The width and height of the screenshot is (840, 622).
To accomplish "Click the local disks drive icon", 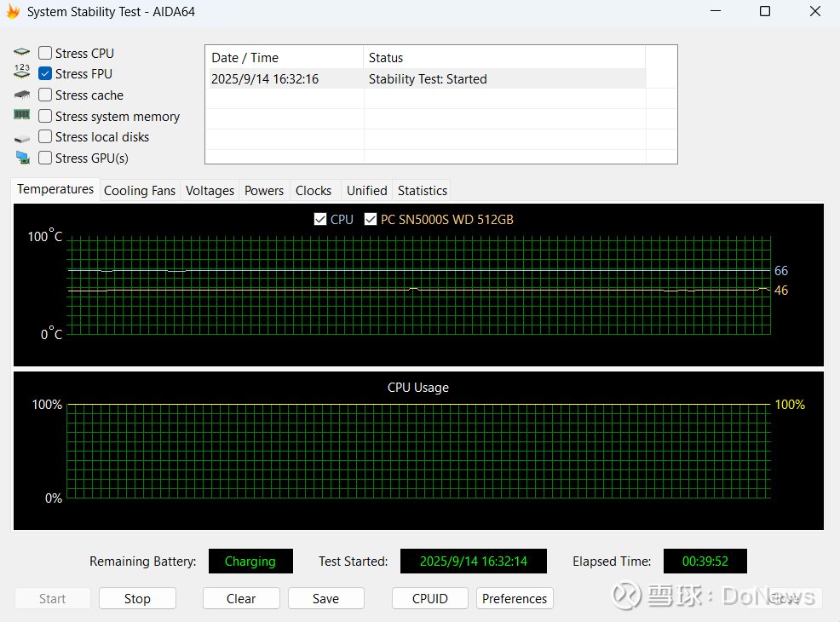I will [x=21, y=137].
